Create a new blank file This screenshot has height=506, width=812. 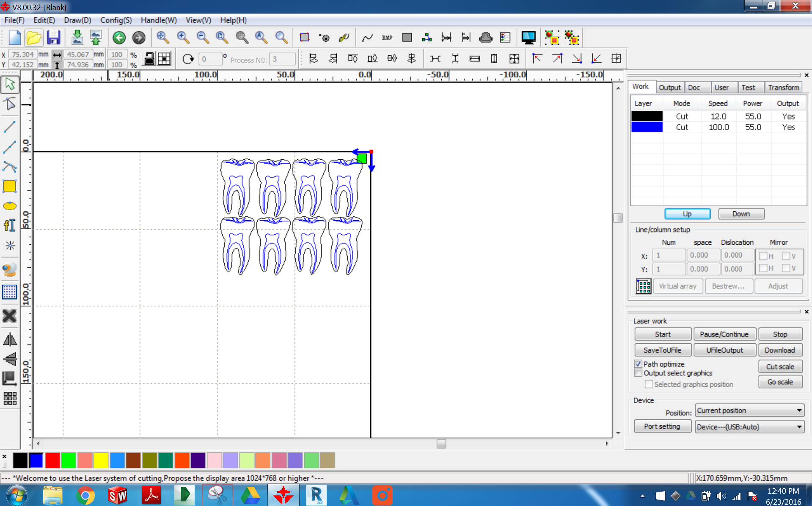[14, 38]
